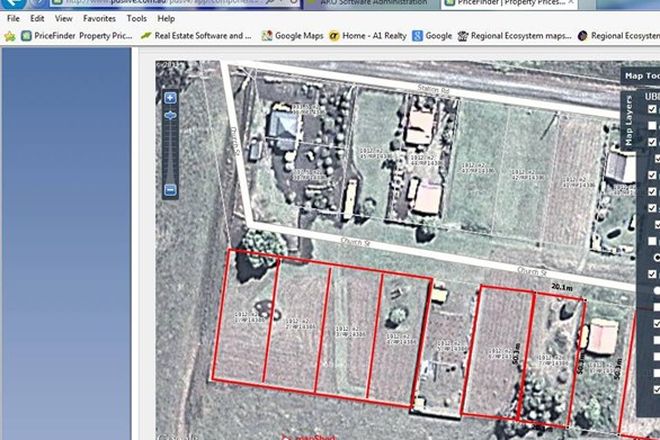Click the zoom out minus button on map

click(x=170, y=189)
